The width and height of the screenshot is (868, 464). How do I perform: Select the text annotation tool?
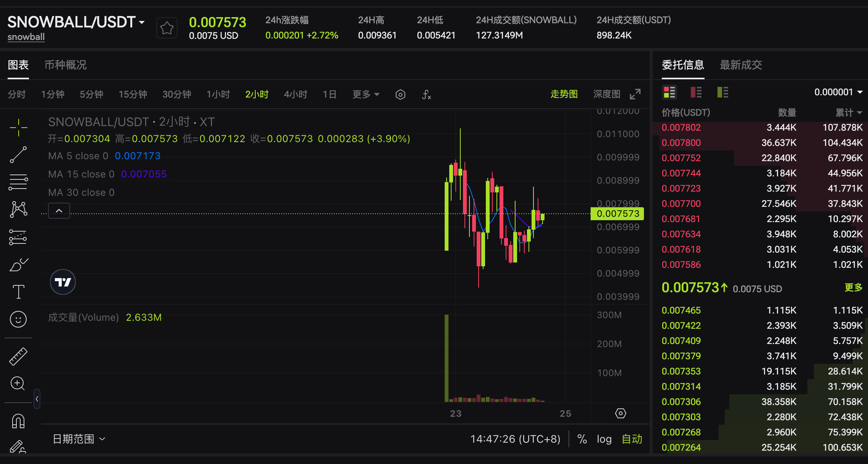click(18, 291)
